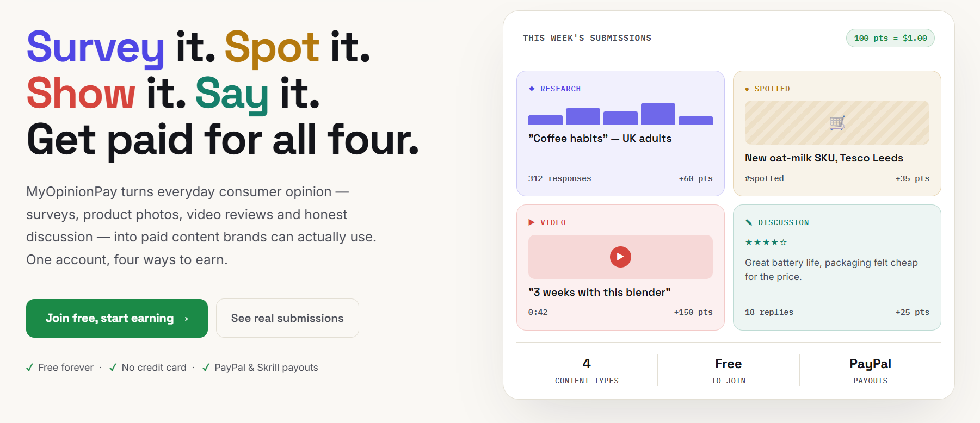The width and height of the screenshot is (980, 423).
Task: Click the shopping cart icon in Spotted card
Action: pyautogui.click(x=837, y=123)
